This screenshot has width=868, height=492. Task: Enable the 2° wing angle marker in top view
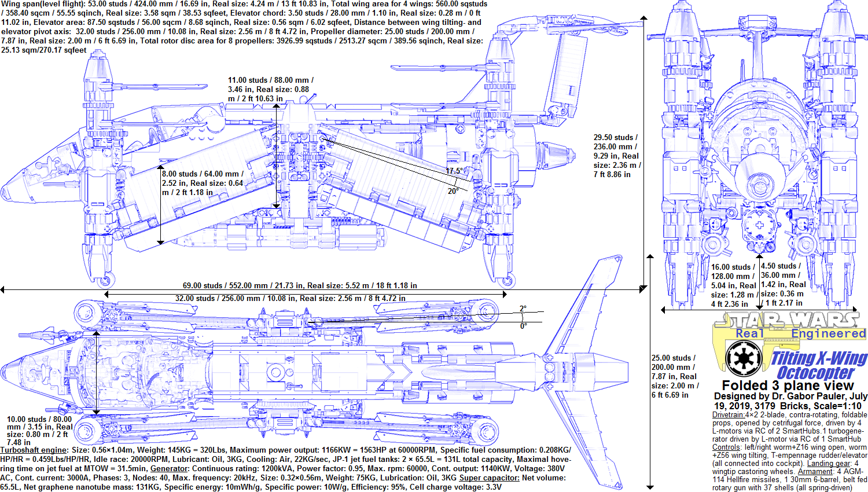pos(521,309)
